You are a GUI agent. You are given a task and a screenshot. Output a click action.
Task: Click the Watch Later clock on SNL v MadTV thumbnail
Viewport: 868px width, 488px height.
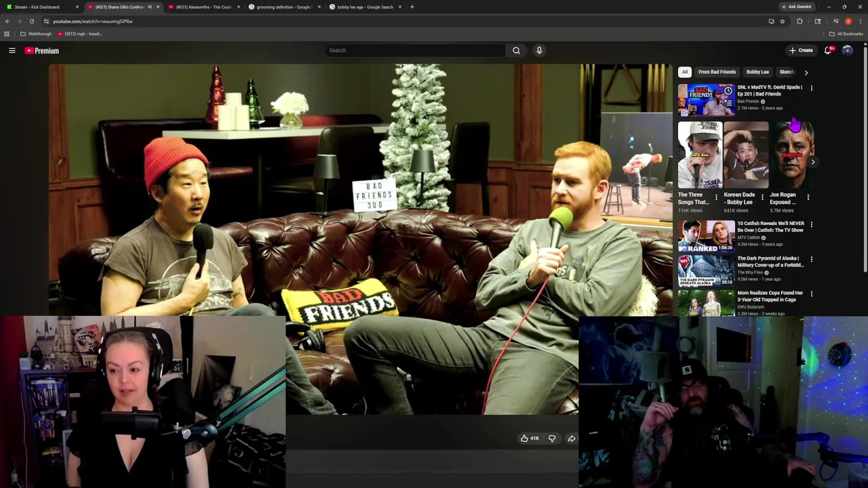click(x=728, y=90)
